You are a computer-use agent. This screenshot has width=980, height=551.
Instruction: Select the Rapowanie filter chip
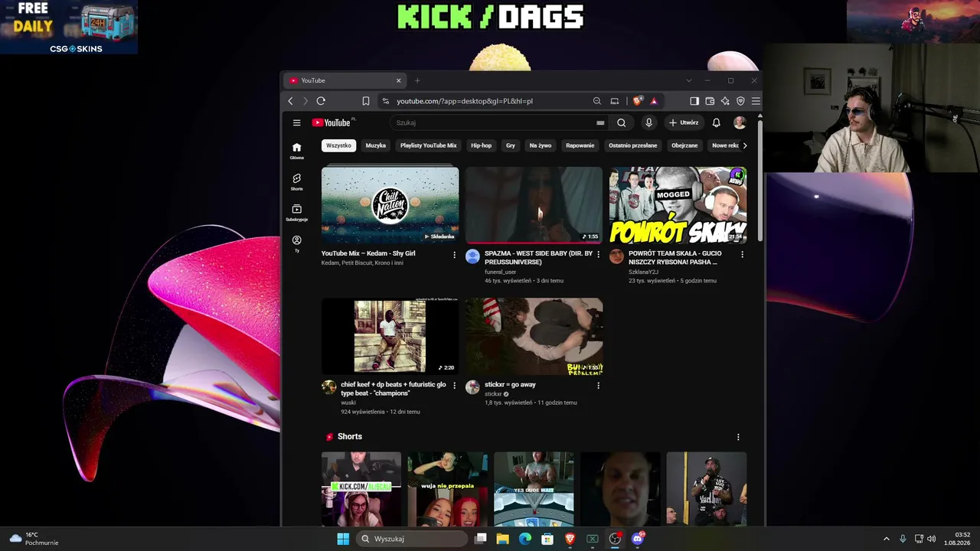tap(580, 145)
